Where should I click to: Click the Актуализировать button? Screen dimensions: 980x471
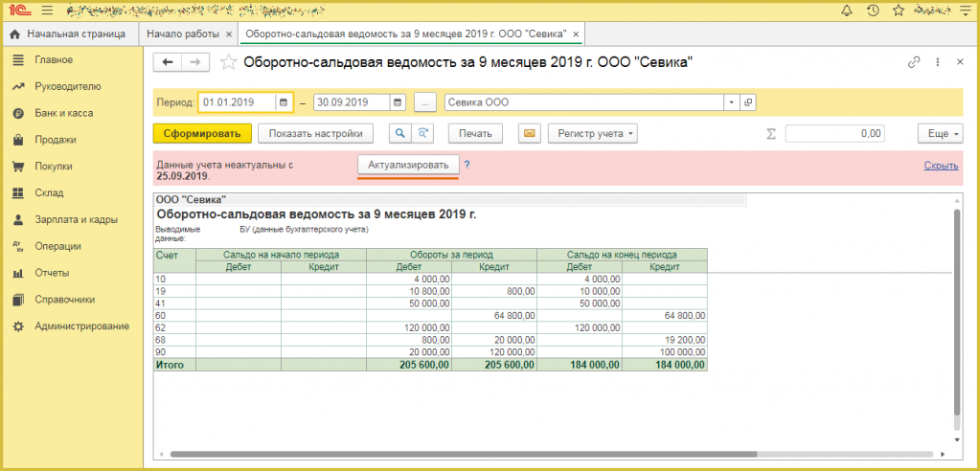pos(408,165)
